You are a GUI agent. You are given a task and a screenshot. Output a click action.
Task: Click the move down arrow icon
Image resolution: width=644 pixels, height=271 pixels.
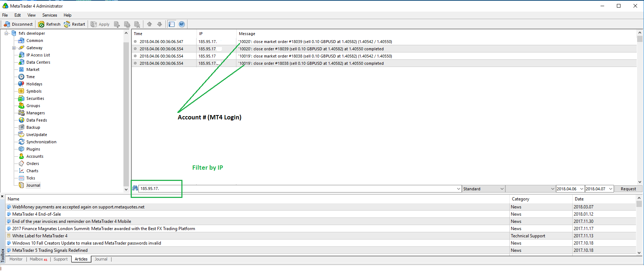click(x=160, y=24)
